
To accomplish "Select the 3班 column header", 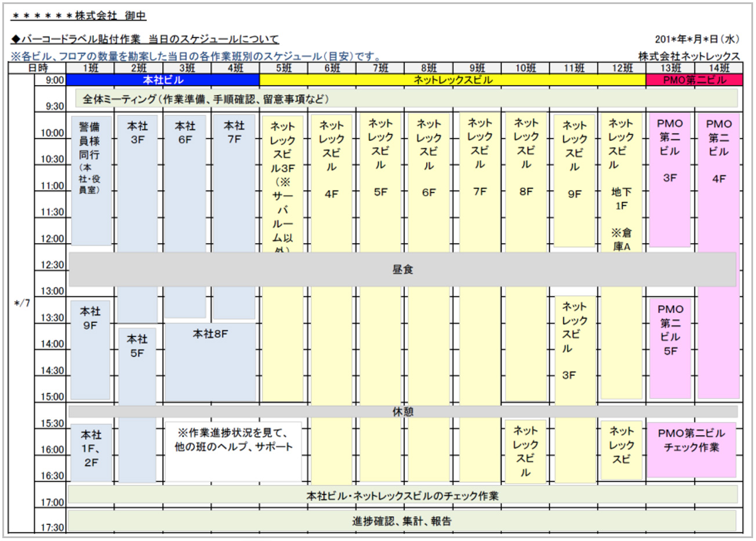I will 187,68.
